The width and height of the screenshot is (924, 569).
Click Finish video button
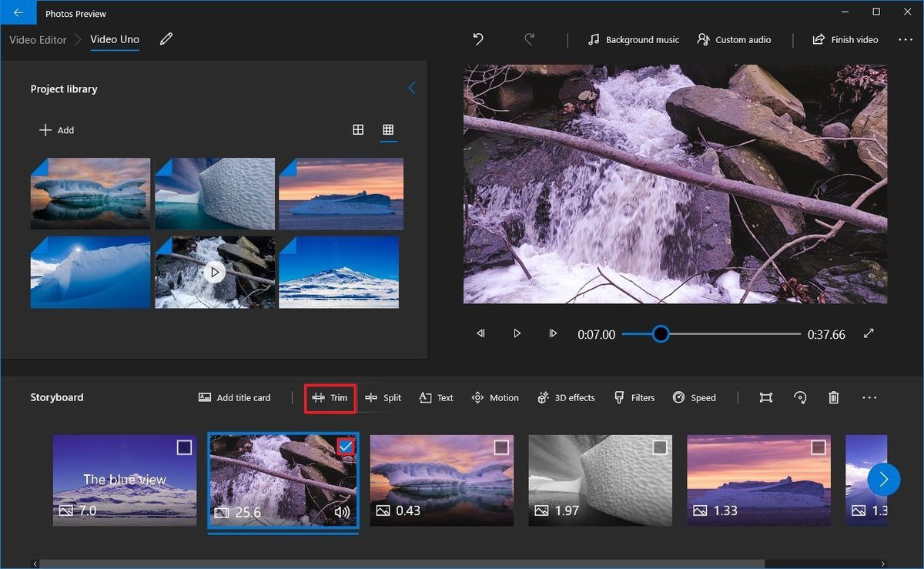coord(845,39)
